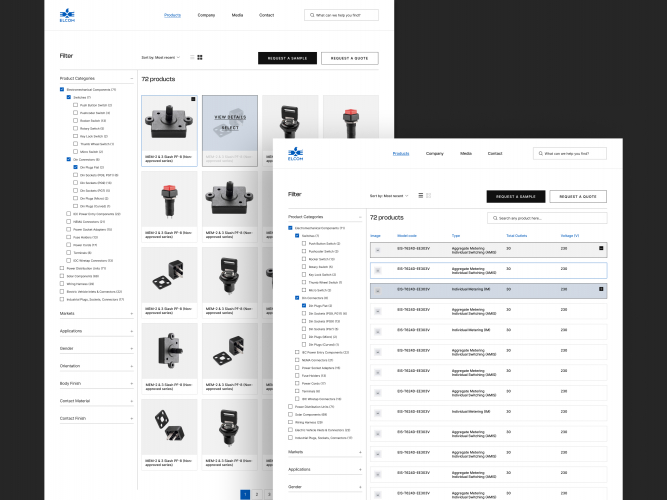Go to pagination page 2
Viewport: 667px width, 500px height.
257,494
